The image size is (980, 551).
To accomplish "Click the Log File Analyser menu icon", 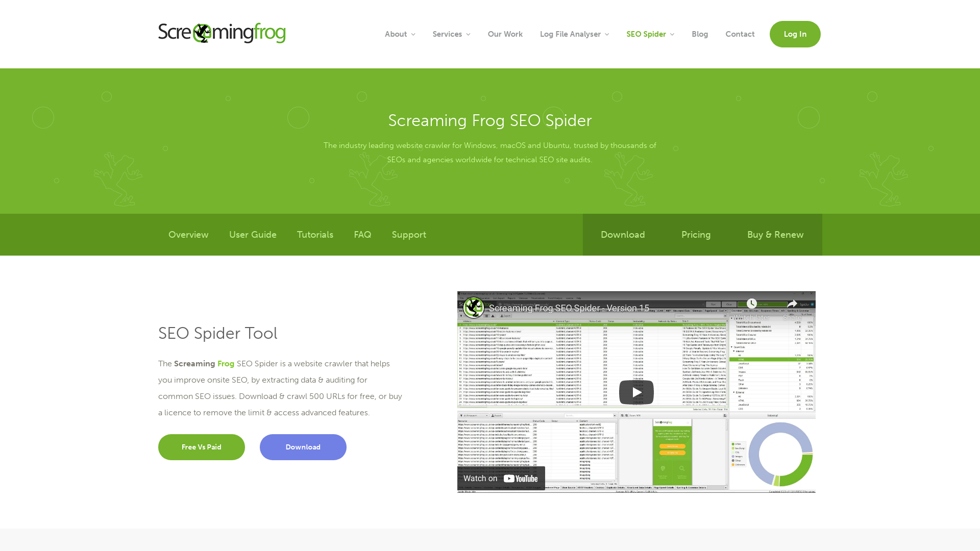I will 606,34.
